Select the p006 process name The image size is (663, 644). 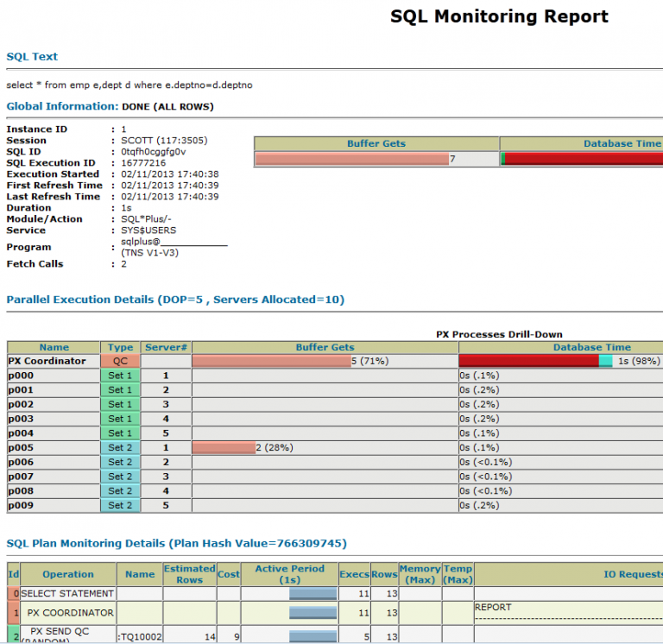[21, 462]
